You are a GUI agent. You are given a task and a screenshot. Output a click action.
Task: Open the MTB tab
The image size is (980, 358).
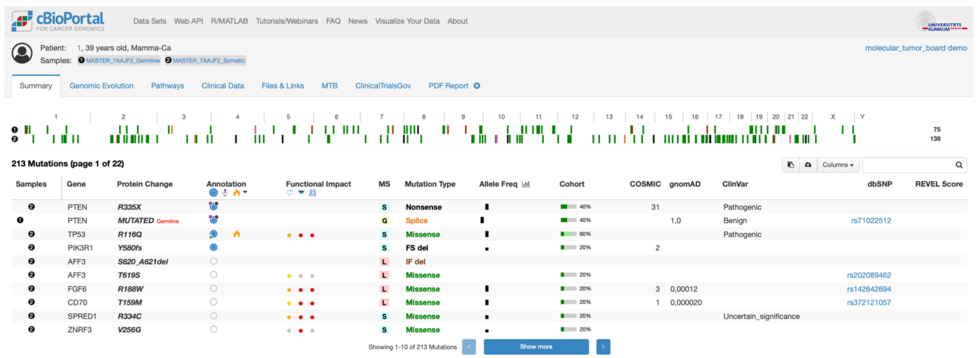[329, 86]
